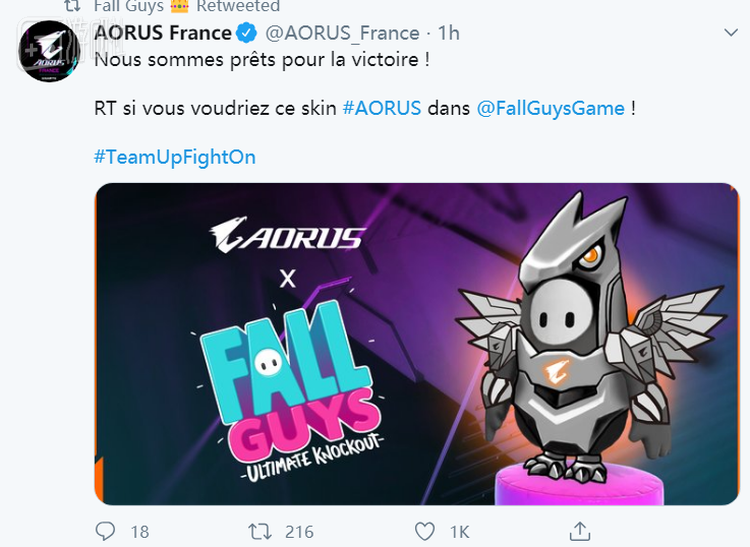Click the reply speech bubble icon
This screenshot has width=750, height=547.
tap(105, 531)
